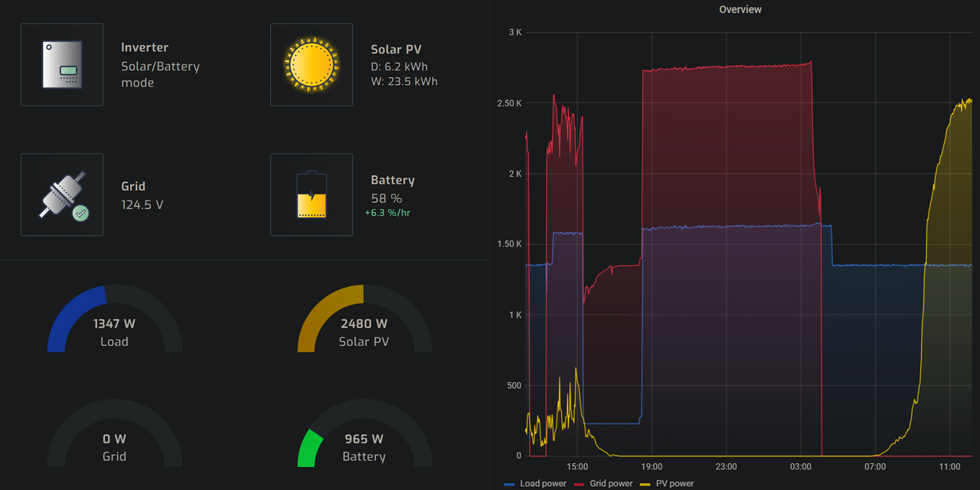Click the 15:00 time axis label
Screen dimensions: 980x490
coord(577,467)
